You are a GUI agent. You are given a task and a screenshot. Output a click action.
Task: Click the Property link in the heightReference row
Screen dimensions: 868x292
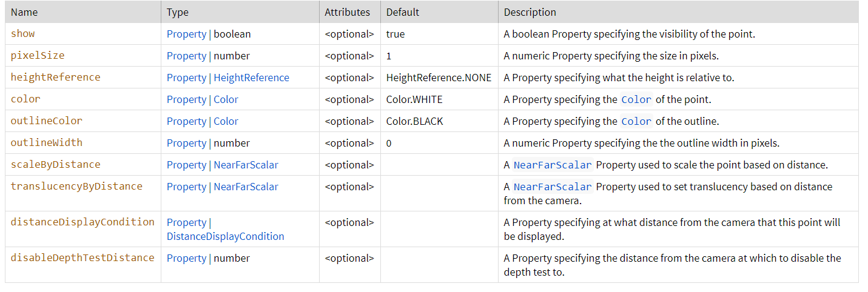(186, 78)
